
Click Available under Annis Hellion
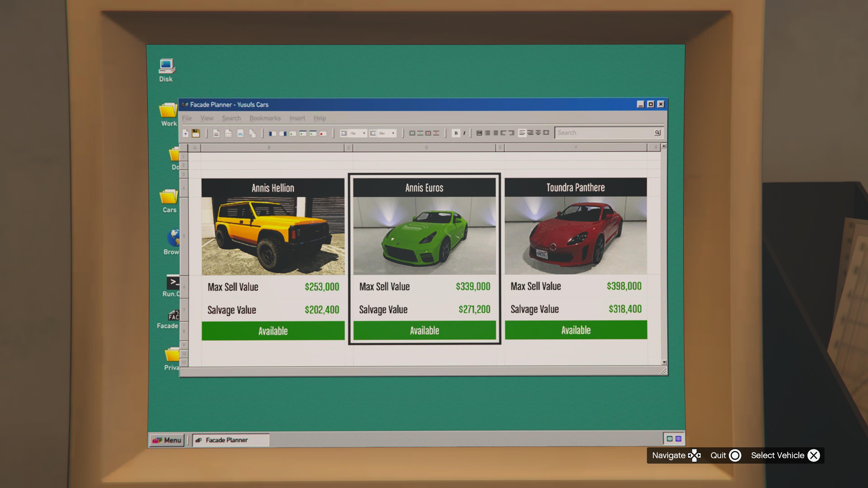(x=273, y=331)
